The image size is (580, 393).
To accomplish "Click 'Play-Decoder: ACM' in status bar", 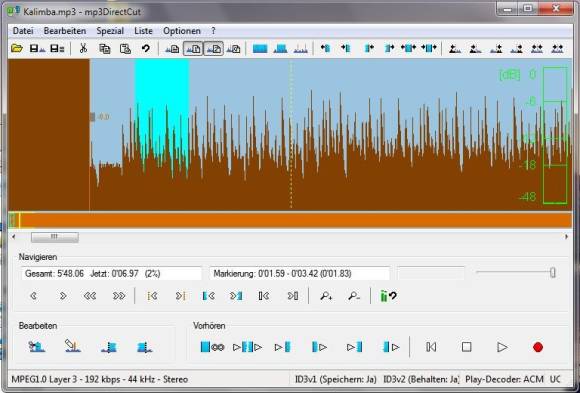I will pyautogui.click(x=505, y=379).
